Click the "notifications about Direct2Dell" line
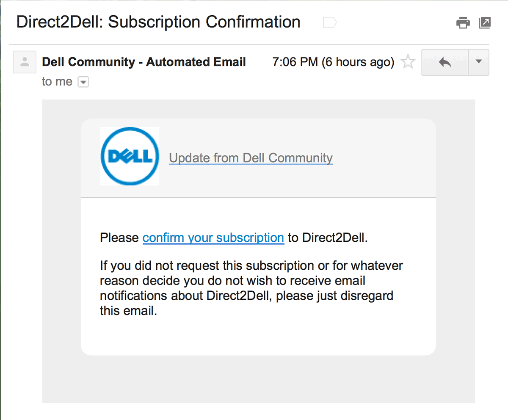The image size is (508, 420). [x=246, y=296]
